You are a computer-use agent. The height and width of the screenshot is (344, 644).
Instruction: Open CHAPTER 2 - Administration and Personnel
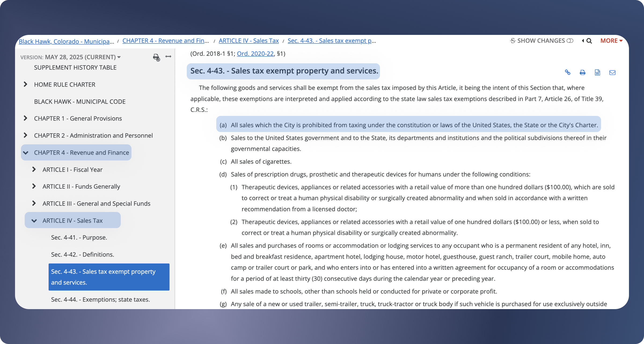tap(93, 136)
